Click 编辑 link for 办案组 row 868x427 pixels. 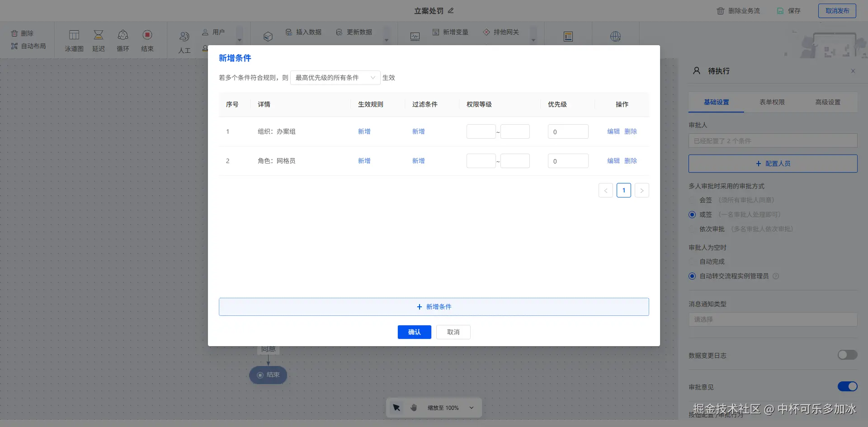click(613, 131)
